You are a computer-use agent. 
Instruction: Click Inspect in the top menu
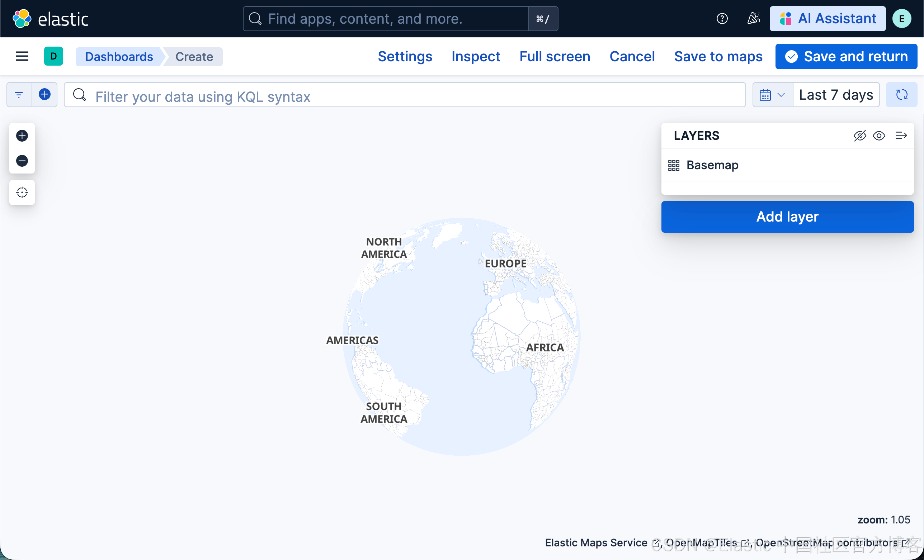[476, 57]
